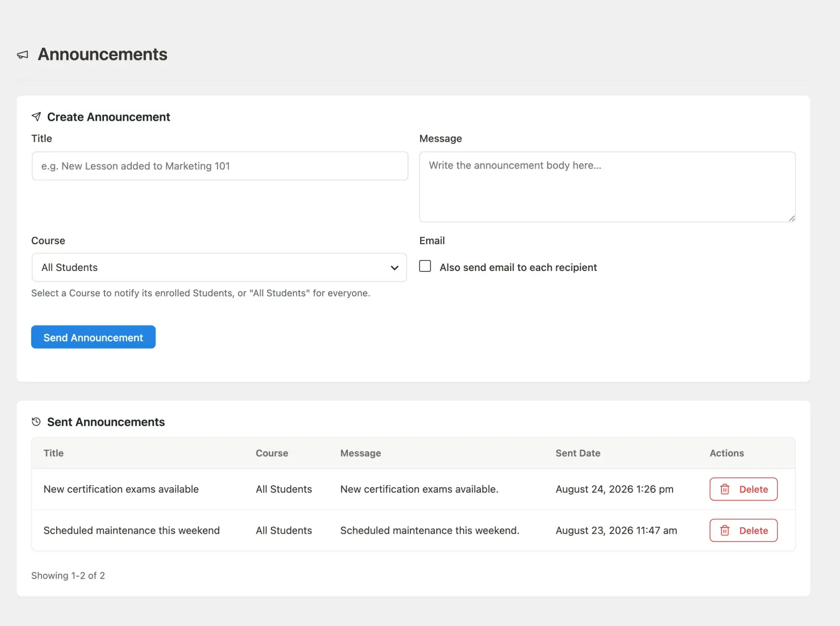Click 'New certification exams available.' message cell
The height and width of the screenshot is (626, 840).
point(419,489)
